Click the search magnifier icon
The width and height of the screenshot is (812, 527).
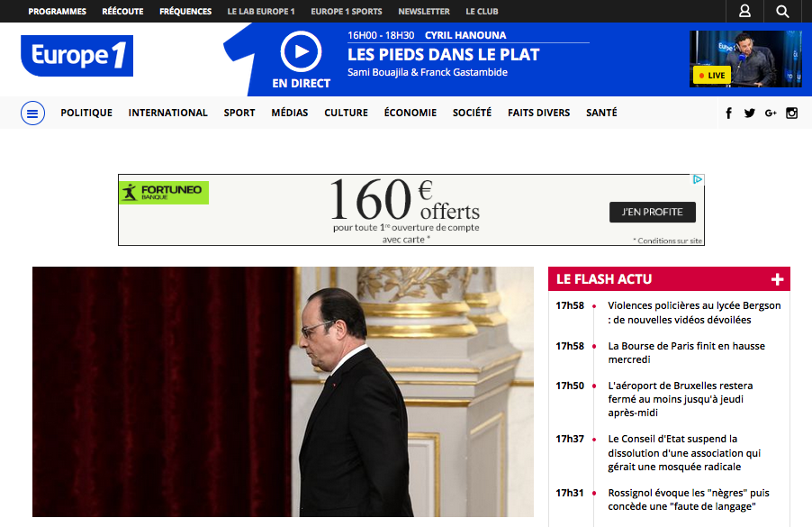pos(782,11)
